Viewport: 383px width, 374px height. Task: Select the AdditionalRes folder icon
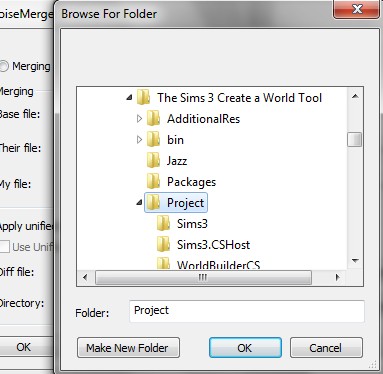(x=153, y=118)
